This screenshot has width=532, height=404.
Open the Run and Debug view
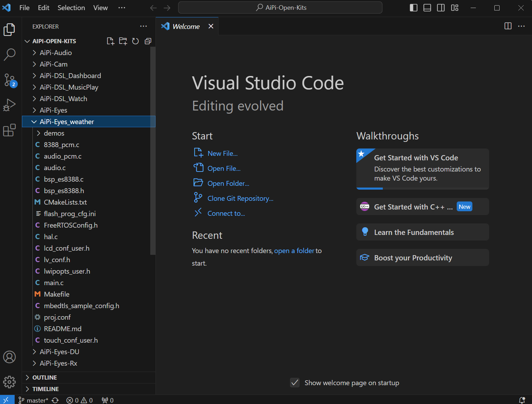click(x=9, y=105)
